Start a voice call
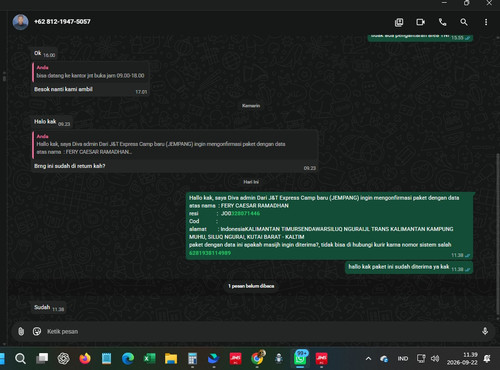This screenshot has height=370, width=500. [x=442, y=22]
